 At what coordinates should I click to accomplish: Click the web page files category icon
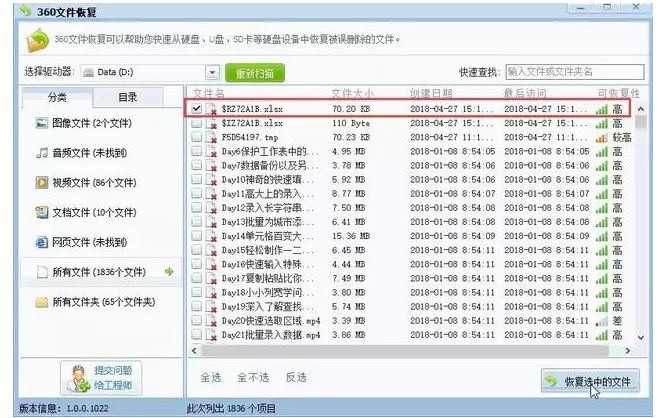(41, 242)
